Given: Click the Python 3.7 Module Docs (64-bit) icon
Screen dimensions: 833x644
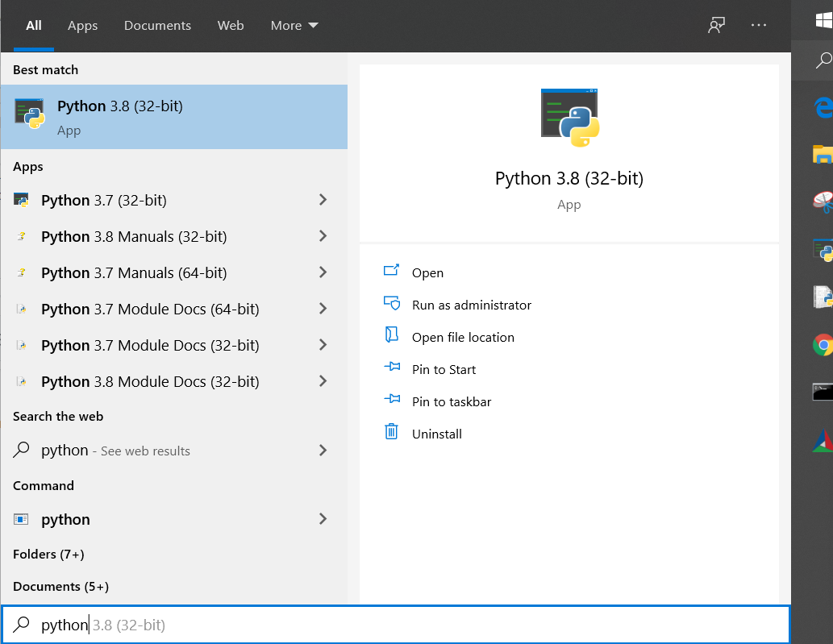Looking at the screenshot, I should (21, 309).
